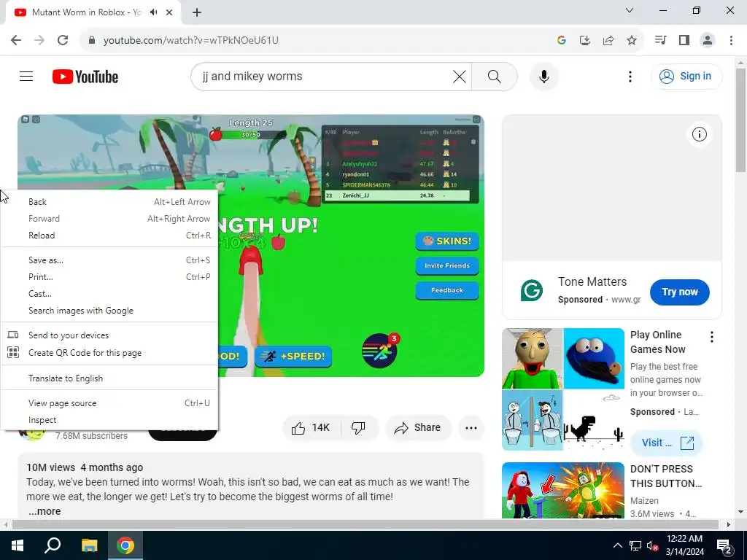Open Chrome tab search chevron

coord(630,10)
